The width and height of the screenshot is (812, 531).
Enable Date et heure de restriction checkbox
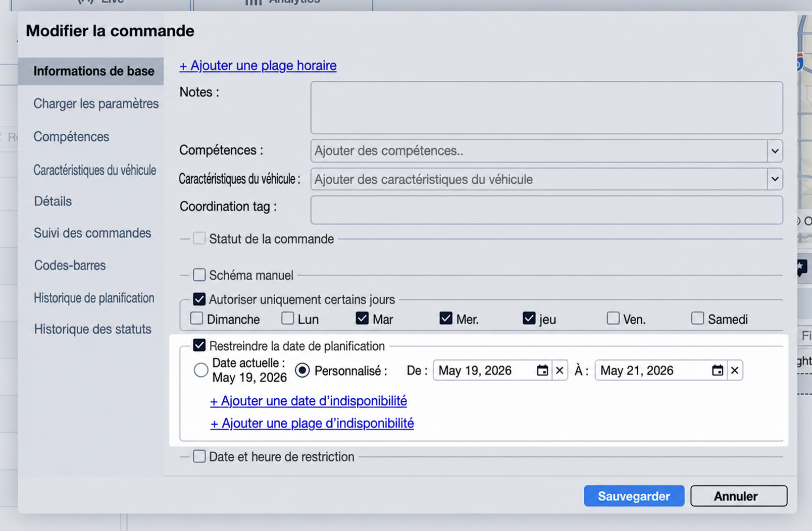199,456
